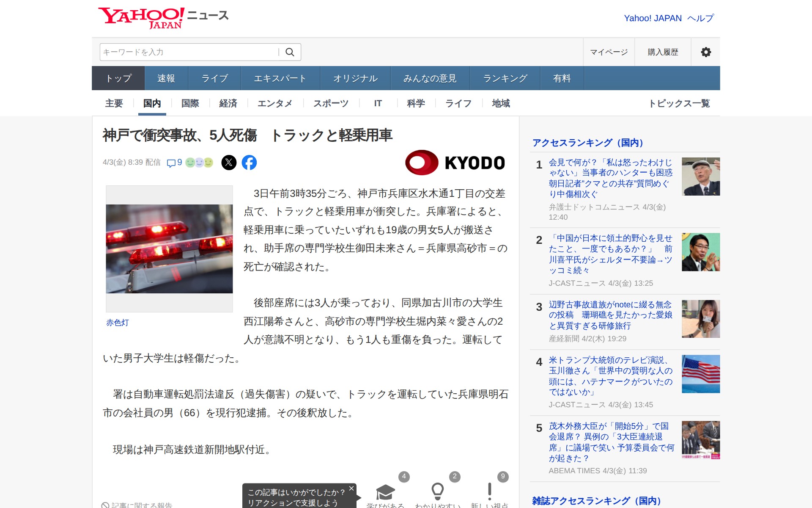Share the article on X

[229, 163]
